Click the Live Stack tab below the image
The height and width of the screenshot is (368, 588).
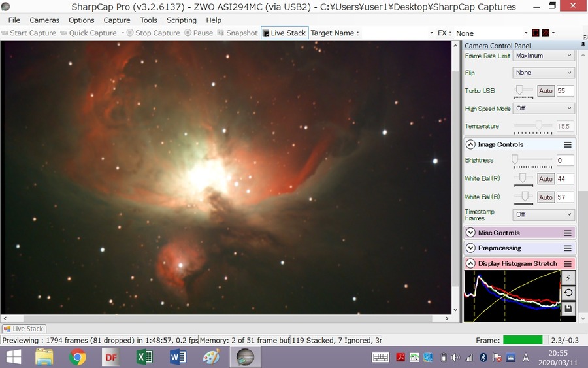coord(24,329)
